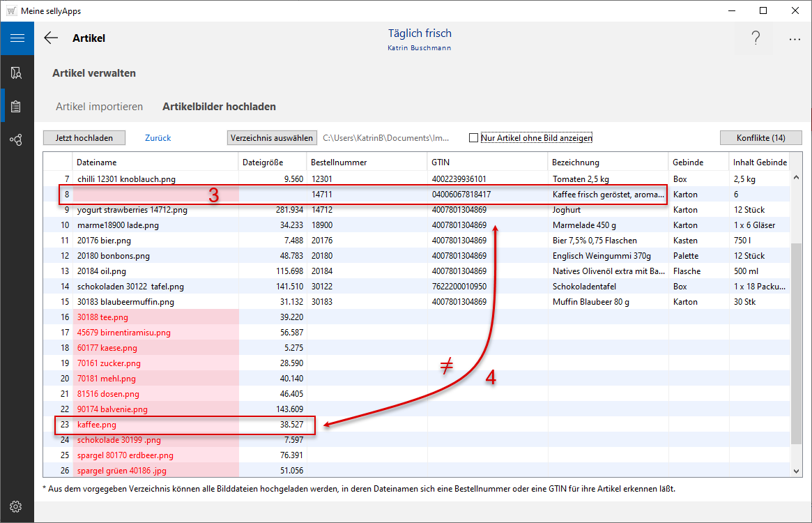Image resolution: width=812 pixels, height=523 pixels.
Task: Select the clipboard articles sidebar icon
Action: (17, 107)
